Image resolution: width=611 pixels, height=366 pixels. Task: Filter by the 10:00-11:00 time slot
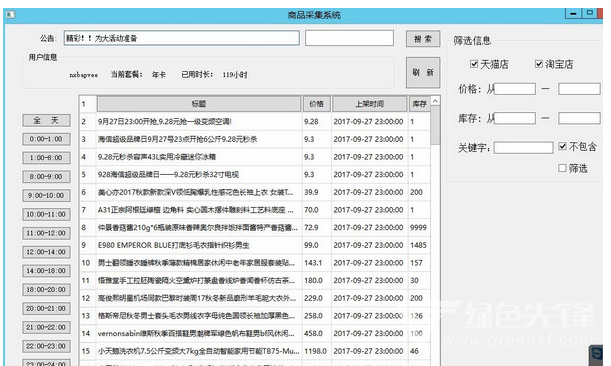pos(46,214)
